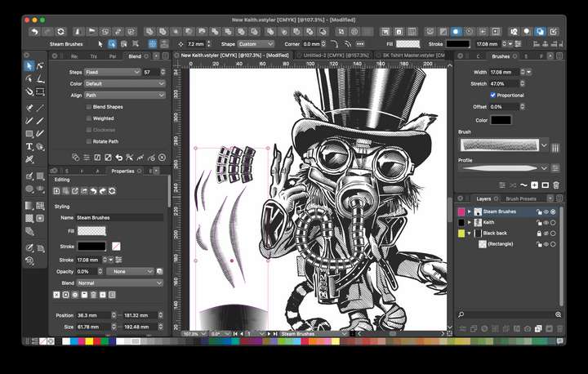Click the first Editing section icon
Image resolution: width=588 pixels, height=374 pixels.
(x=56, y=191)
